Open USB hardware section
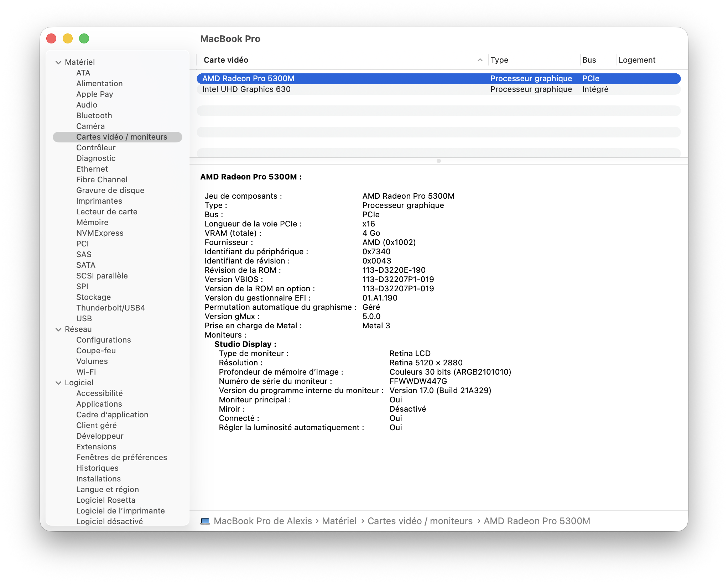The image size is (728, 584). pyautogui.click(x=84, y=318)
